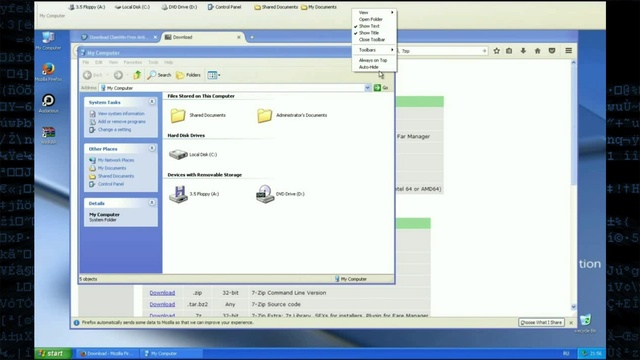Open Tools menu in My Computer

click(x=153, y=62)
